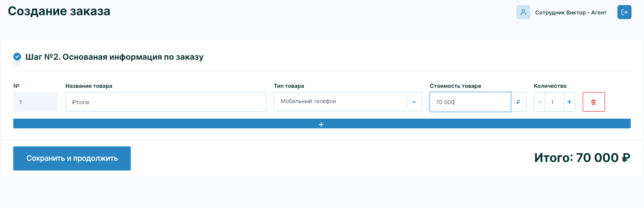Expand the product type chevron arrow

[x=414, y=102]
